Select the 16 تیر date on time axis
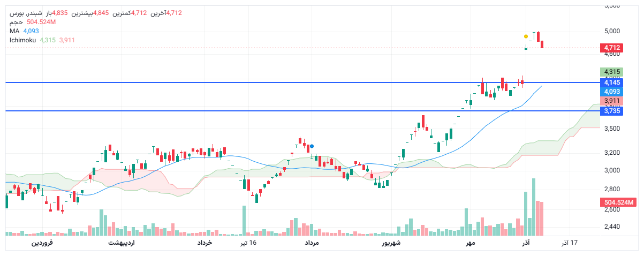Viewport: 644px width, 256px height. pyautogui.click(x=248, y=243)
